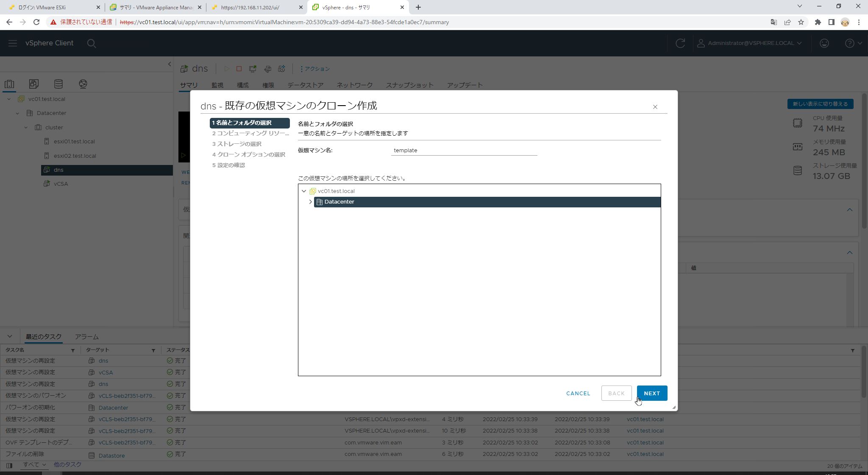Open Datacenter target link in tasks

click(113, 408)
